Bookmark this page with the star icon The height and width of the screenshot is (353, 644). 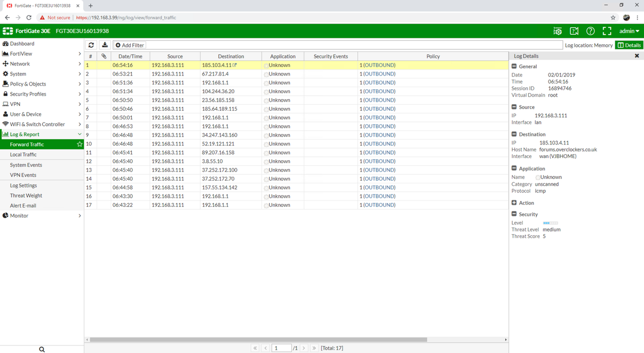613,18
